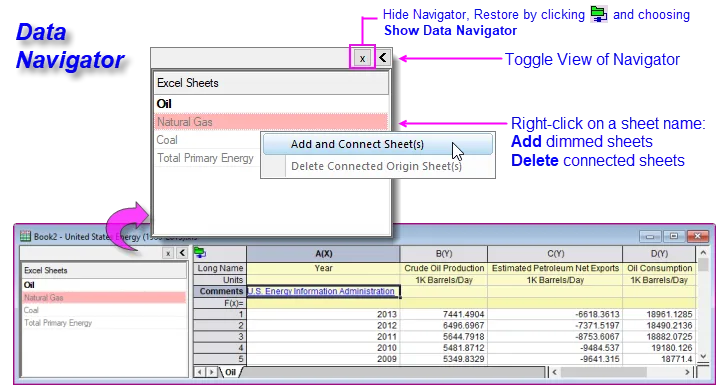Toggle navigator view arrow in enlarged panel
This screenshot has height=385, width=716.
[x=383, y=58]
